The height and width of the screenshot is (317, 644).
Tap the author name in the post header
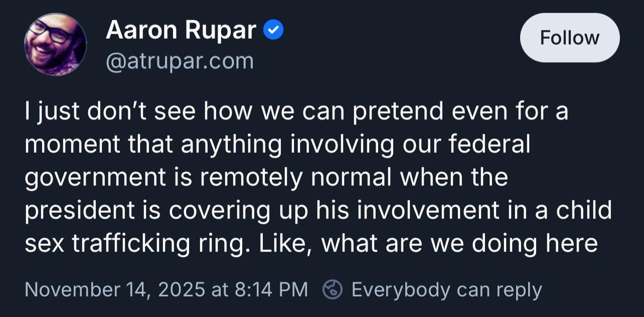(x=181, y=31)
